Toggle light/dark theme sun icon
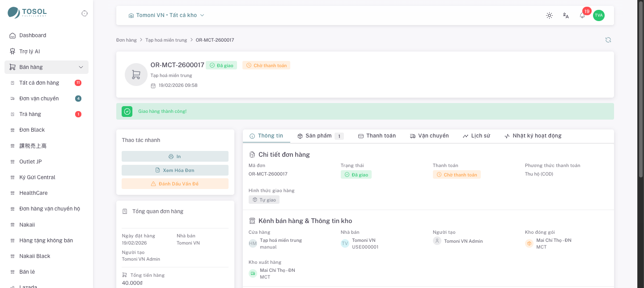This screenshot has width=644, height=288. tap(549, 15)
